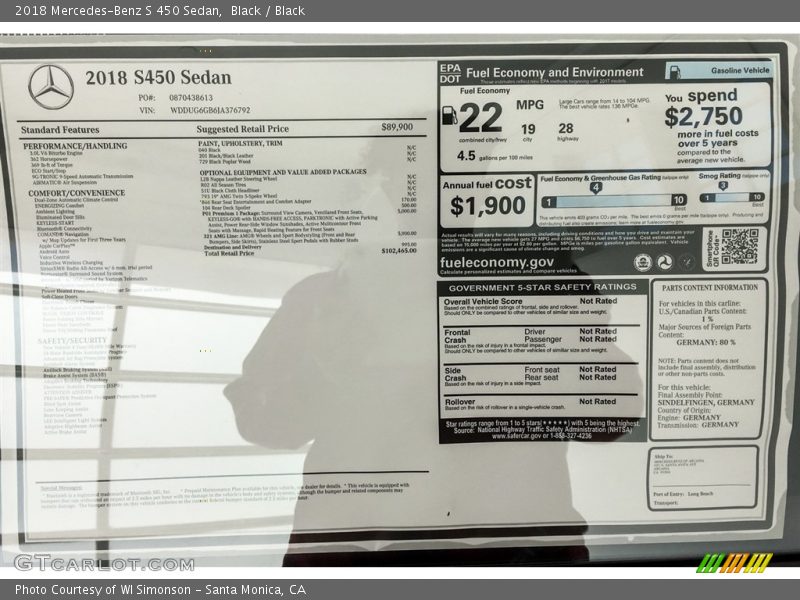Select 'Not Rated' for Overall Vehicle Score
The height and width of the screenshot is (600, 800).
pyautogui.click(x=598, y=301)
